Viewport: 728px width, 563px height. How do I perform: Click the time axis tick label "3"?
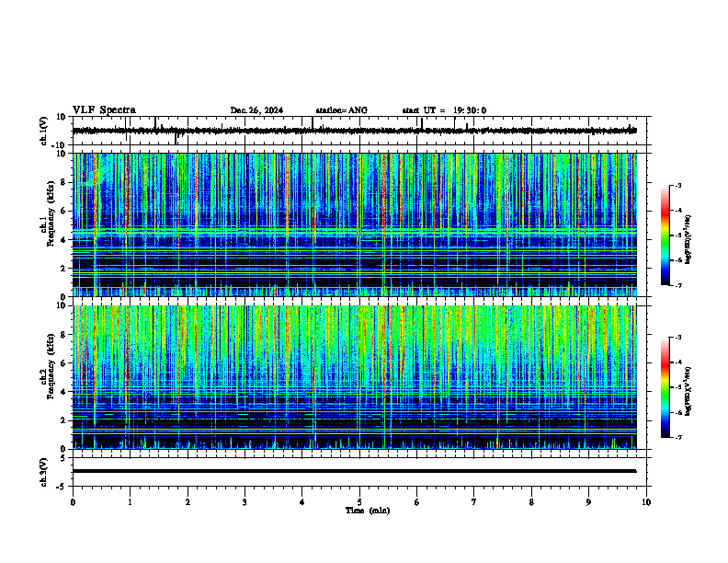[x=245, y=502]
